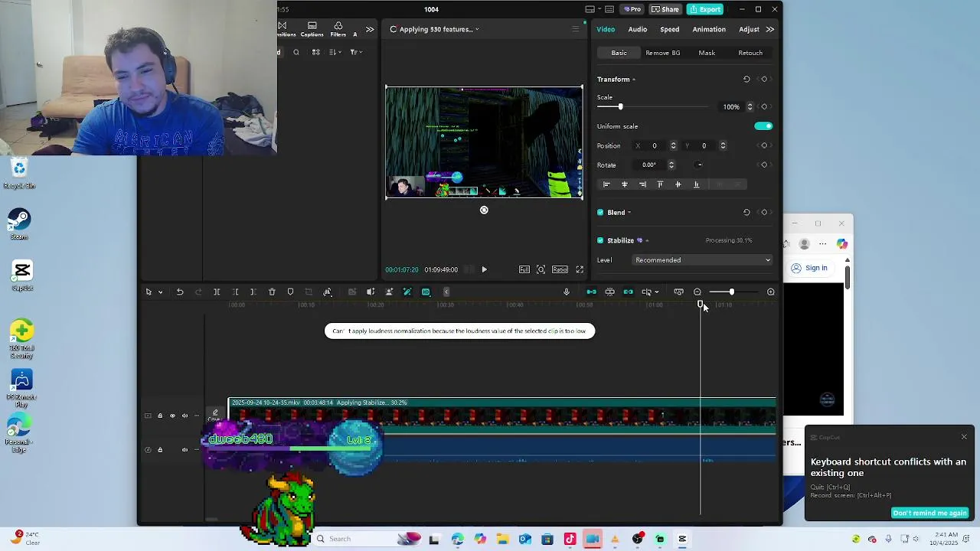
Task: Toggle main track magnet in timeline
Action: tap(591, 292)
